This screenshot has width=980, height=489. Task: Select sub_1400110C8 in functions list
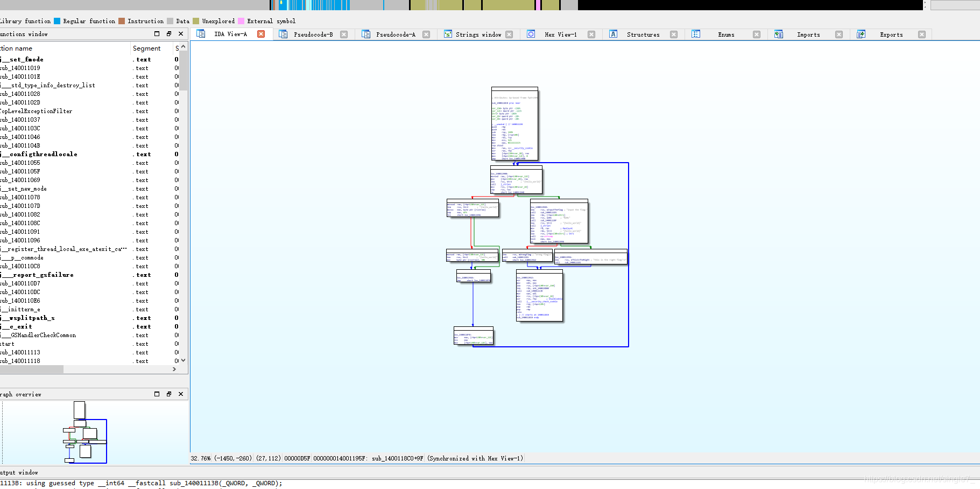[89, 266]
